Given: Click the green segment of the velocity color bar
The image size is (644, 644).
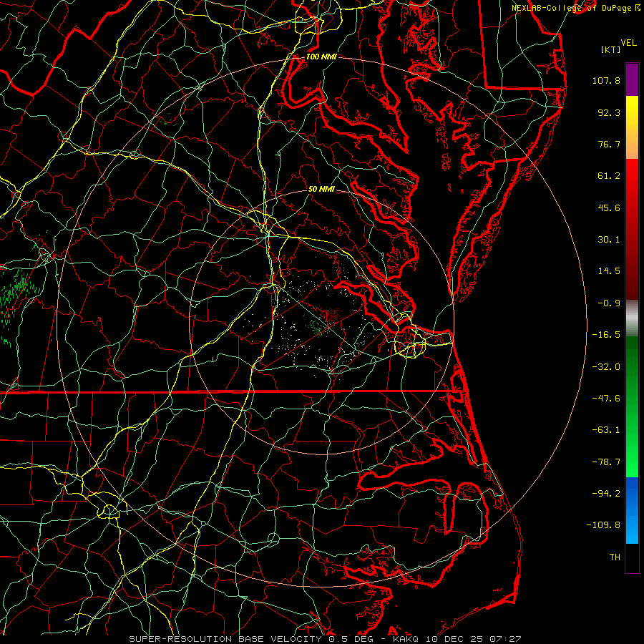Looking at the screenshot, I should pyautogui.click(x=632, y=406).
